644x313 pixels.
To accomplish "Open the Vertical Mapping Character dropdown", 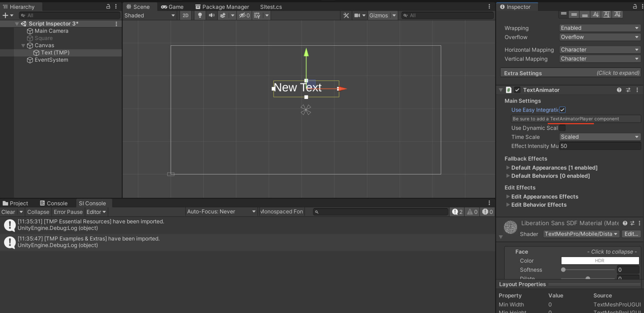I will (599, 59).
